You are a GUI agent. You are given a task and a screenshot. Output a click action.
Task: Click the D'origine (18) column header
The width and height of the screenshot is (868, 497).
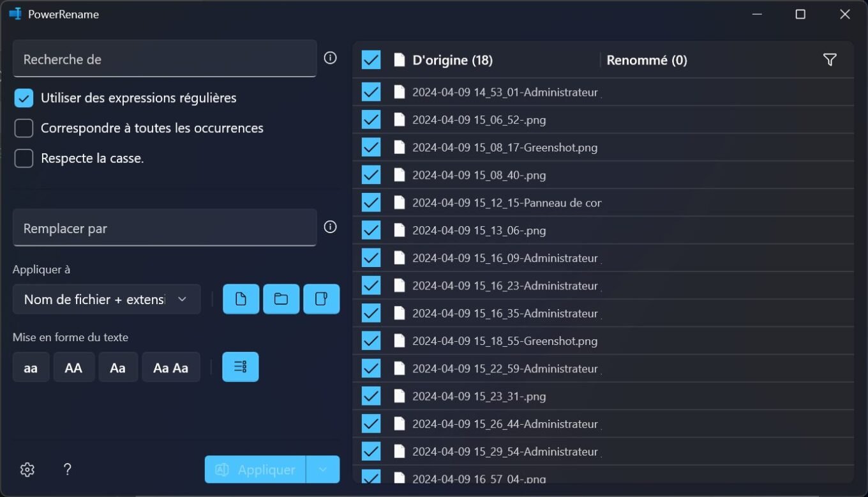(453, 60)
